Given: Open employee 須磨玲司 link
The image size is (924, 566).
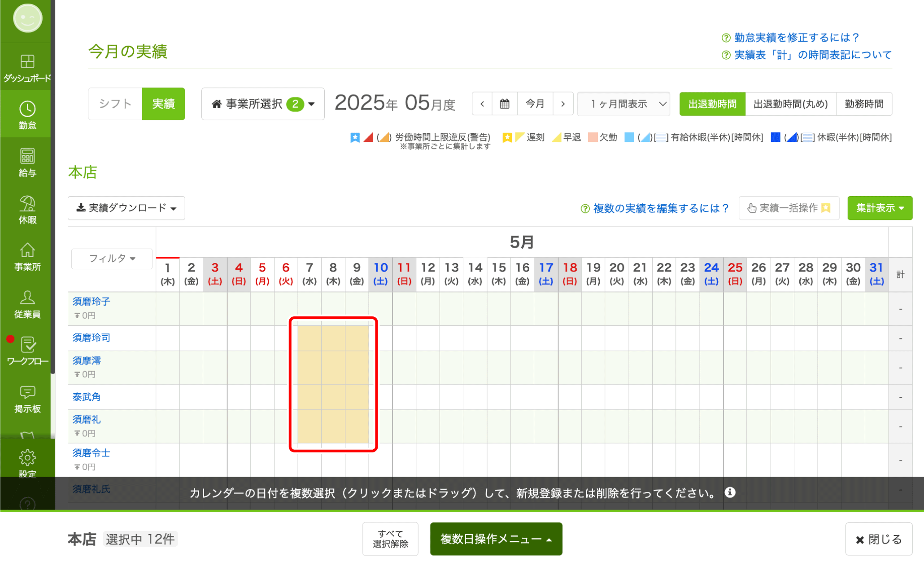Looking at the screenshot, I should pyautogui.click(x=92, y=338).
